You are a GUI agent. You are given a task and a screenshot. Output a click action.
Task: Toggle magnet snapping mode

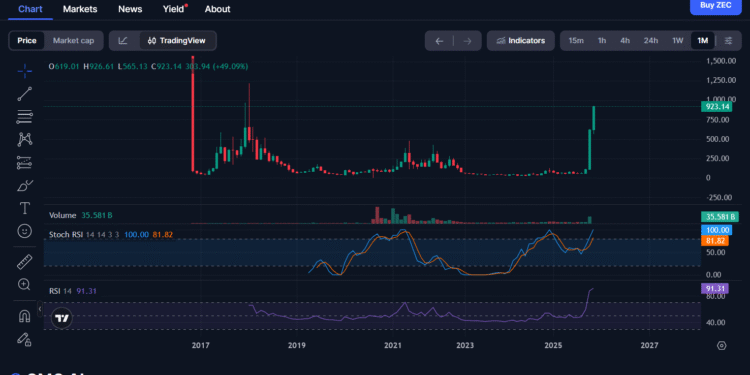coord(24,316)
